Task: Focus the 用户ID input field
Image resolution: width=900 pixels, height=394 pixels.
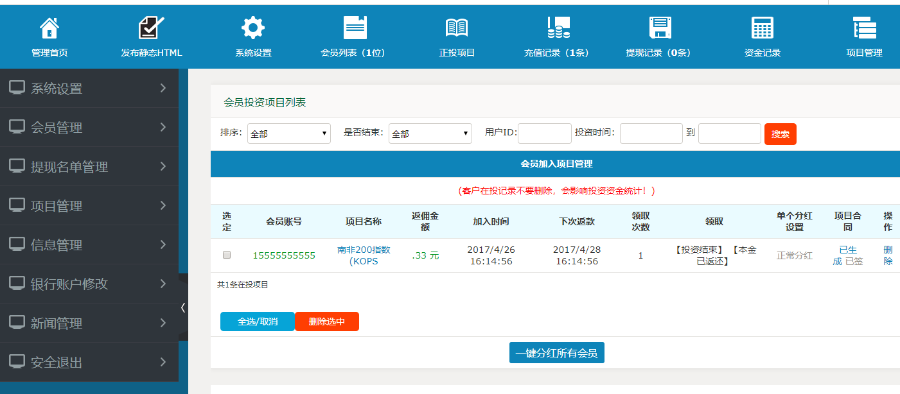Action: tap(545, 133)
